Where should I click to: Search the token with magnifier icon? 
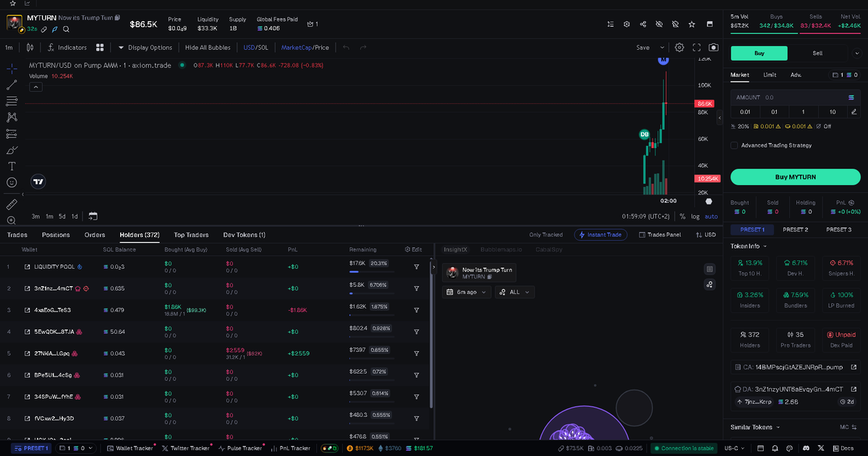pyautogui.click(x=66, y=29)
